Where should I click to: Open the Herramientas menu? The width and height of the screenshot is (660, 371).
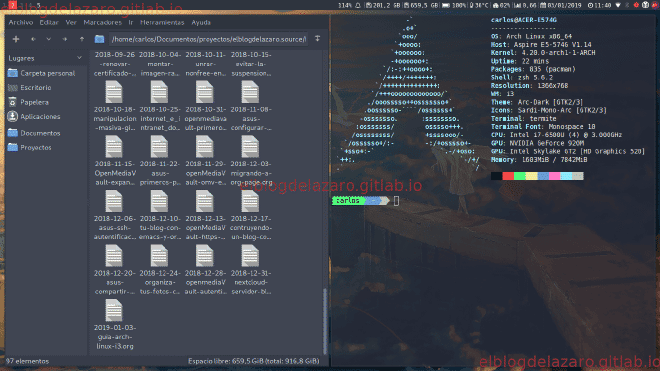pyautogui.click(x=162, y=22)
